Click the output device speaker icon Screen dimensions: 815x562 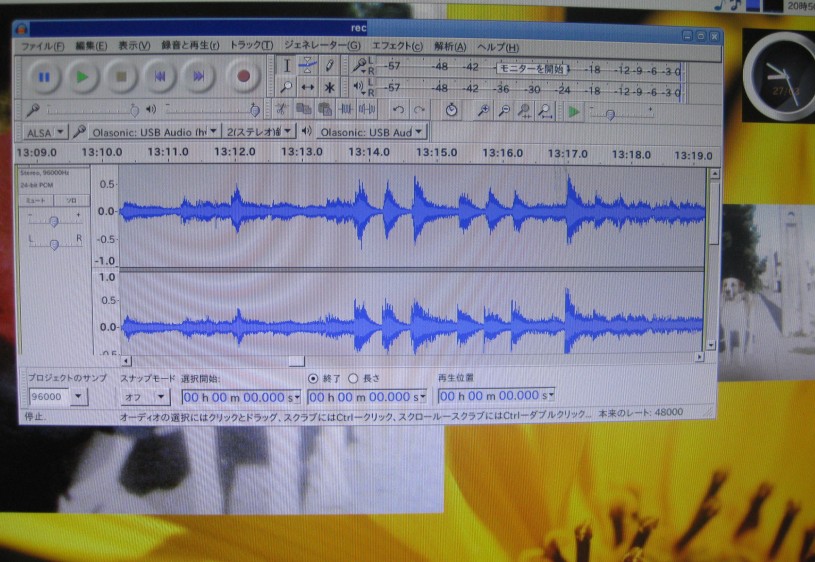[307, 131]
